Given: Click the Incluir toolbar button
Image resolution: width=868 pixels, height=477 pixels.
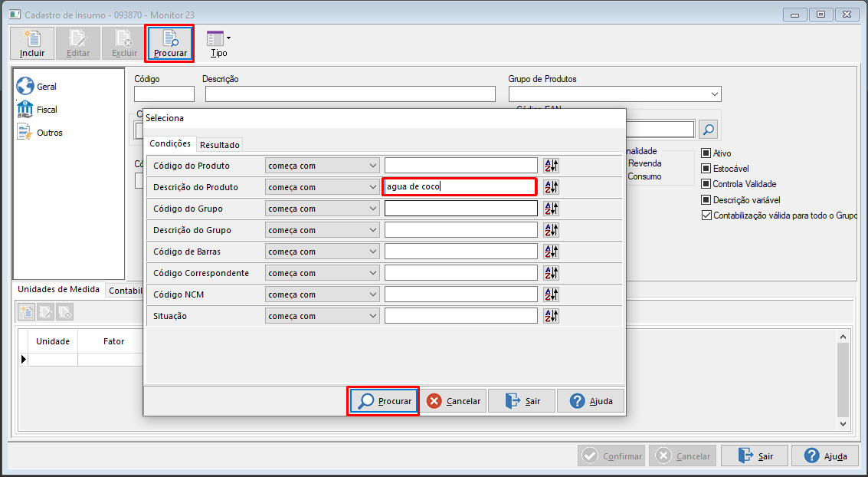Looking at the screenshot, I should coord(32,44).
